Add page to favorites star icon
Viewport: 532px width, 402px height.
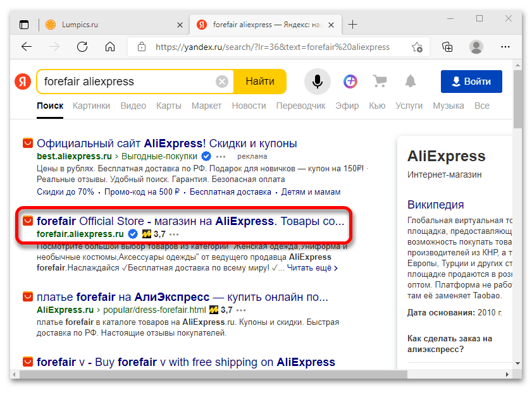tap(417, 47)
